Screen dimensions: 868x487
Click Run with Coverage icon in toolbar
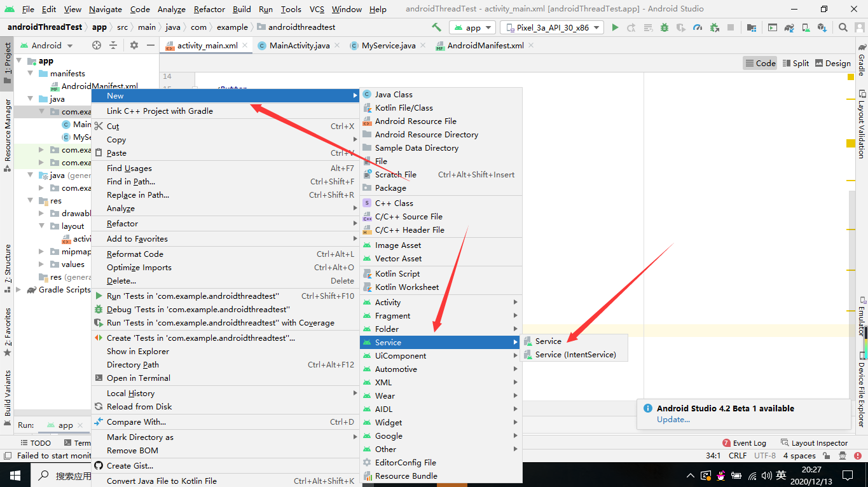pos(681,27)
